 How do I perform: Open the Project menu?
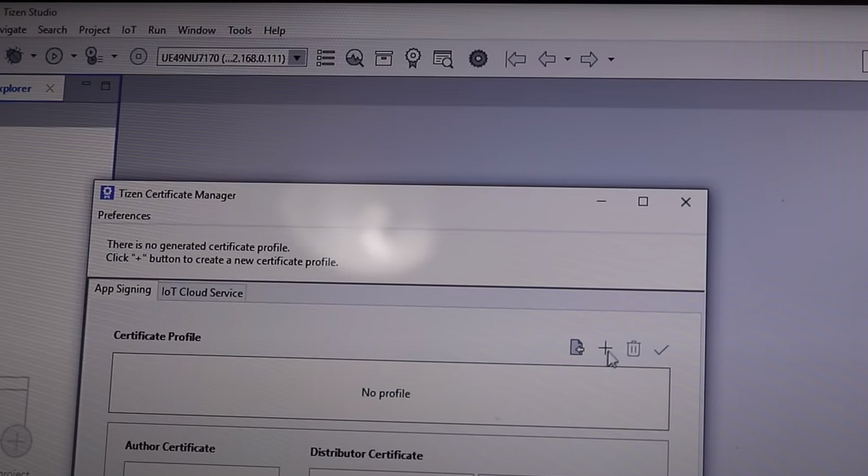[x=94, y=30]
